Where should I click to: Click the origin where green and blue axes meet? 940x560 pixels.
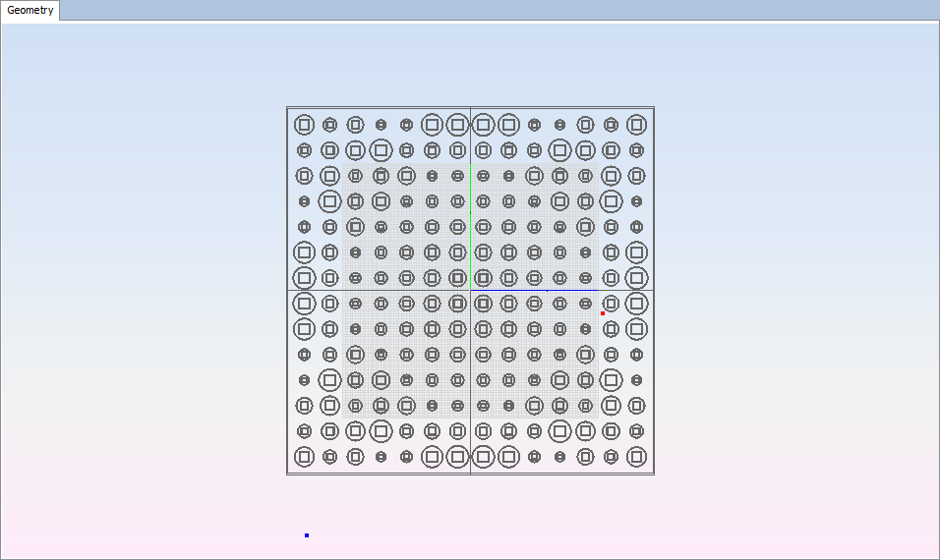pyautogui.click(x=471, y=290)
